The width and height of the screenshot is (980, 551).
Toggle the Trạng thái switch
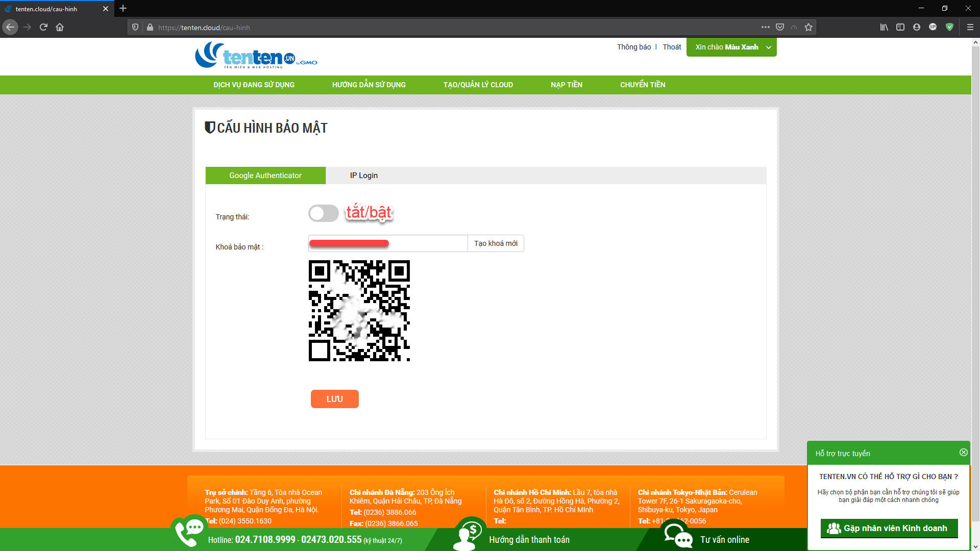pos(324,213)
